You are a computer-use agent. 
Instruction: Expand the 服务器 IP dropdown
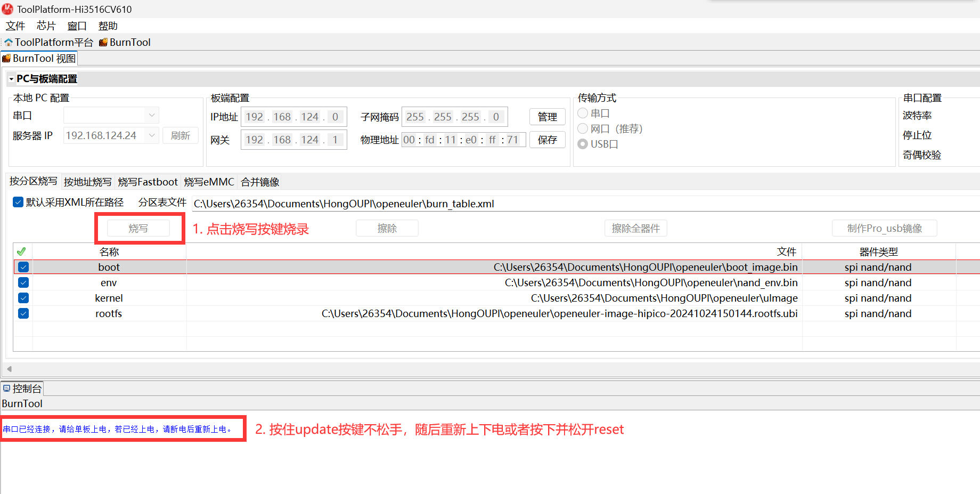(x=152, y=136)
